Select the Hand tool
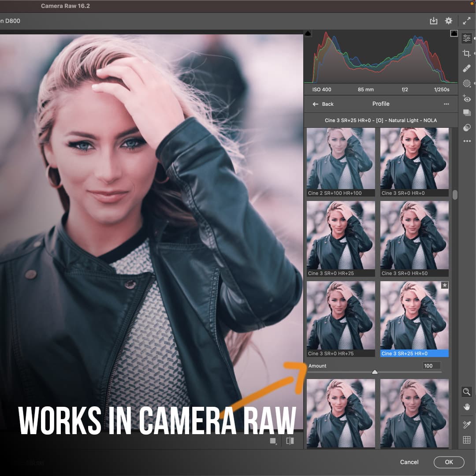This screenshot has height=476, width=476. [x=467, y=406]
